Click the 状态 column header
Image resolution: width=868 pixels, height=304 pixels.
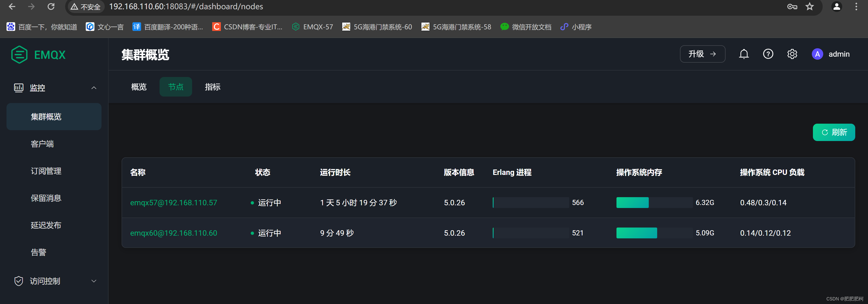263,172
